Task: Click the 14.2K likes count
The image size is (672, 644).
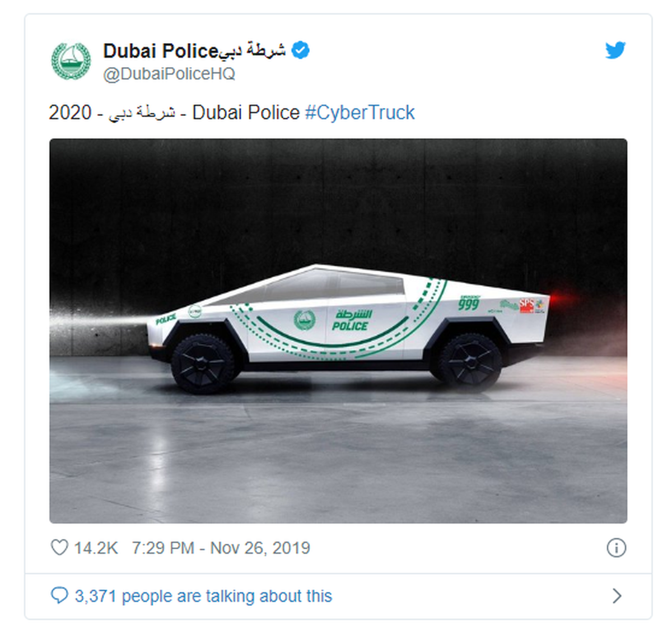Action: point(96,548)
